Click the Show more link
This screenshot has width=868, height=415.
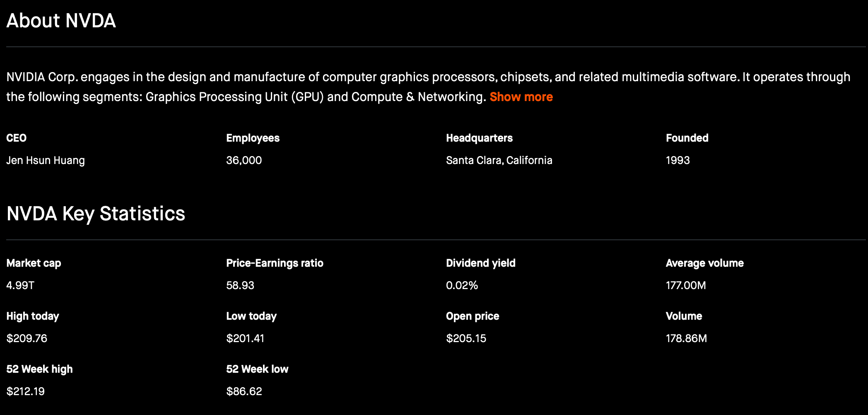pos(521,97)
